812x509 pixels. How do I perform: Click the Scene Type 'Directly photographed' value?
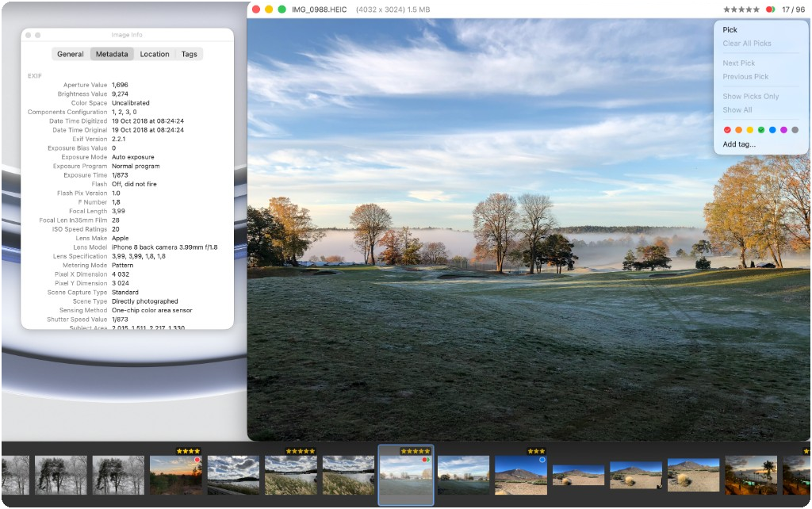(x=145, y=301)
